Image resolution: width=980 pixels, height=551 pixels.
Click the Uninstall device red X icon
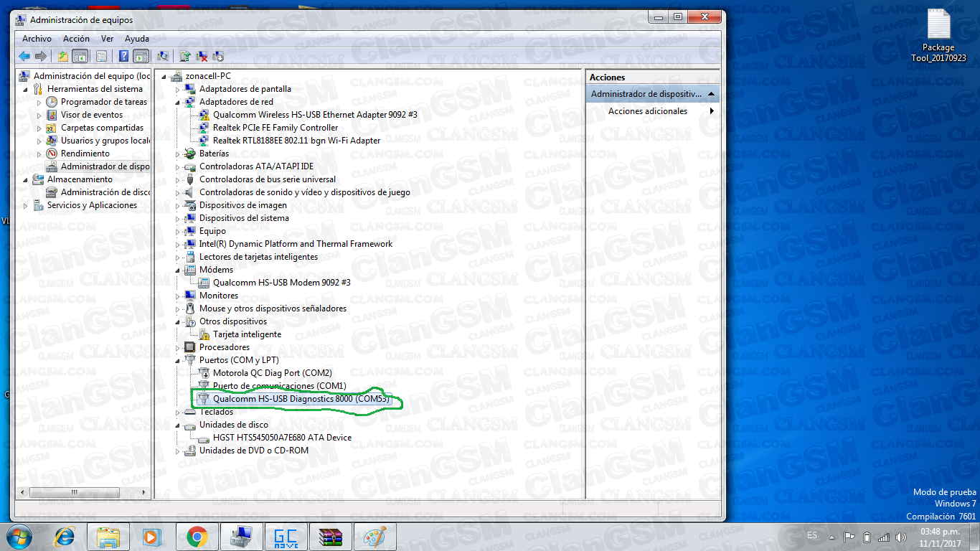click(x=202, y=56)
